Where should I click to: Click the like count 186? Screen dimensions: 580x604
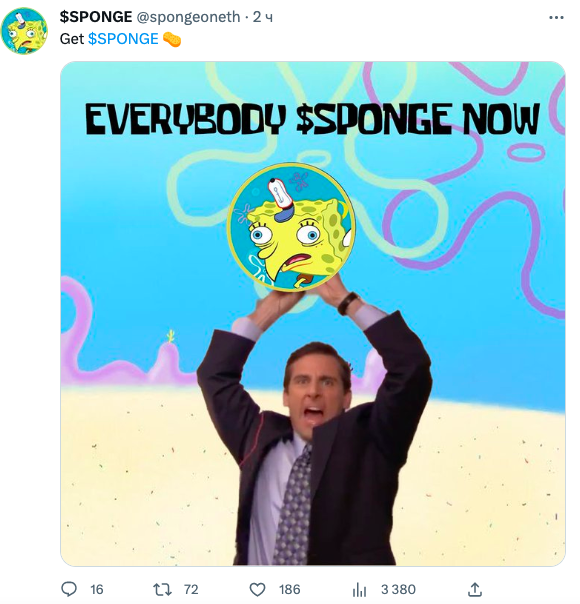289,589
